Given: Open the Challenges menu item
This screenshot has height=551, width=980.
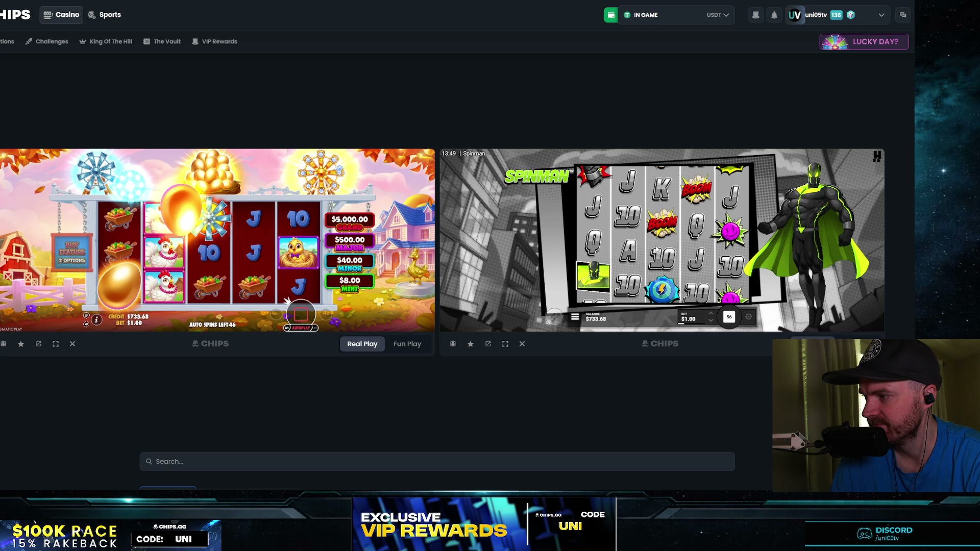Looking at the screenshot, I should [x=46, y=41].
